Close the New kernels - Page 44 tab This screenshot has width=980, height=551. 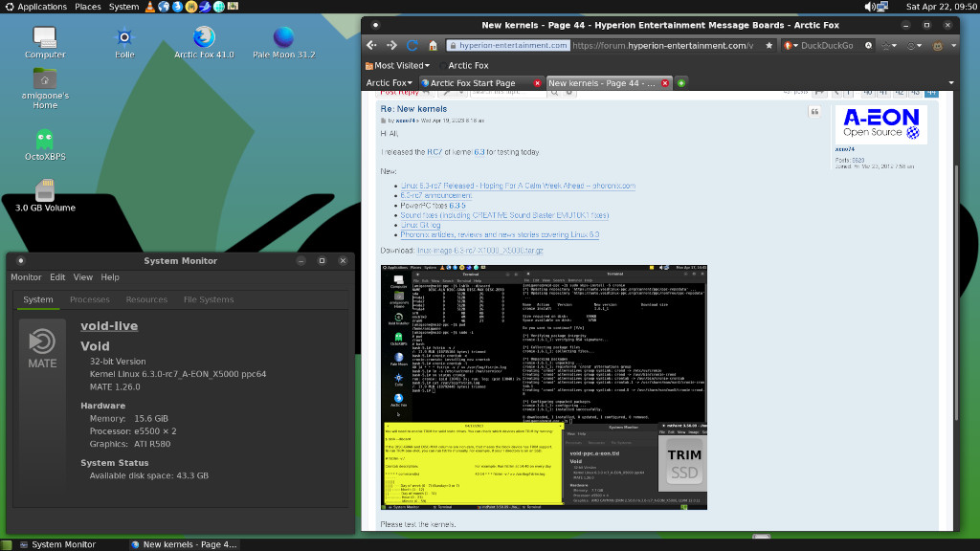[665, 83]
